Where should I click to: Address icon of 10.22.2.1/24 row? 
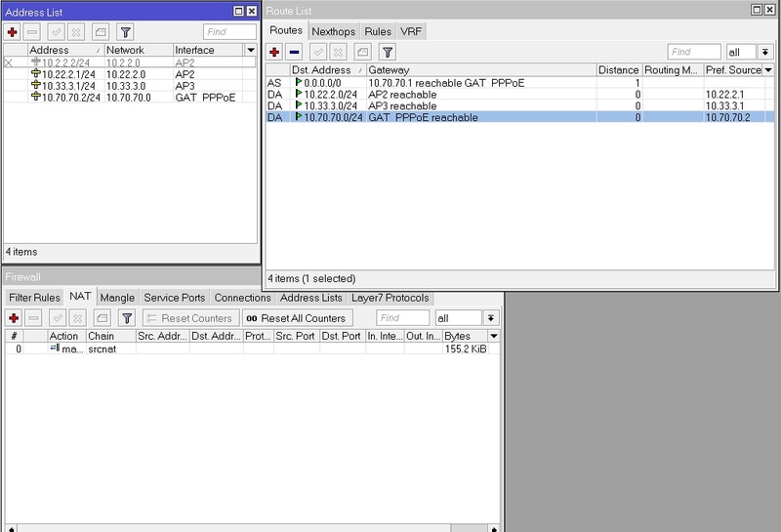(x=36, y=74)
